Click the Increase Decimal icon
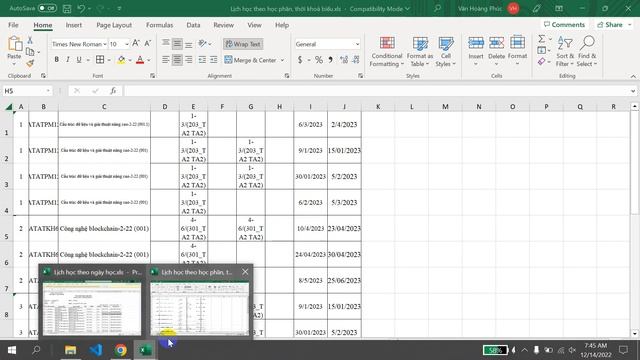The image size is (640, 360). point(344,60)
